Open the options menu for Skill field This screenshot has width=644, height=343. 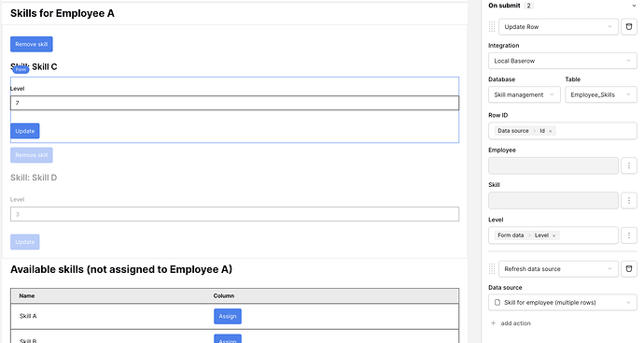coord(629,200)
